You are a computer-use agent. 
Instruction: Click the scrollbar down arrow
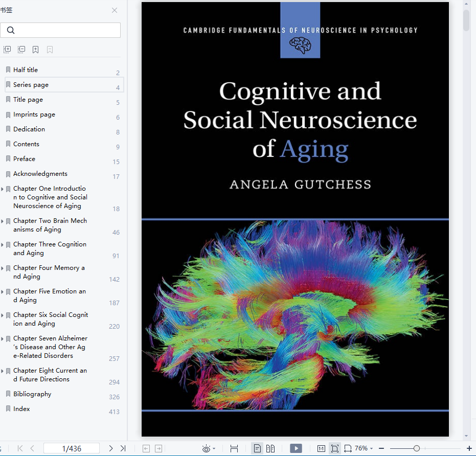(466, 436)
